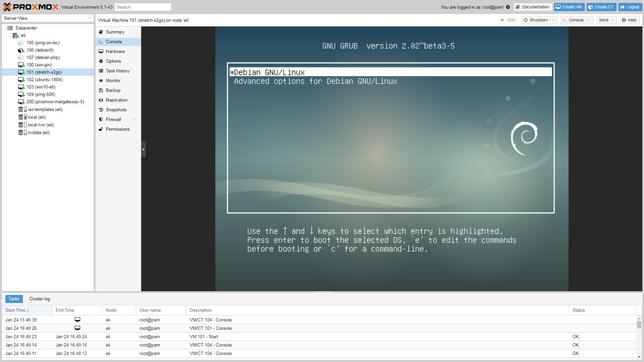Open the Monitor panel
644x362 pixels.
(113, 80)
